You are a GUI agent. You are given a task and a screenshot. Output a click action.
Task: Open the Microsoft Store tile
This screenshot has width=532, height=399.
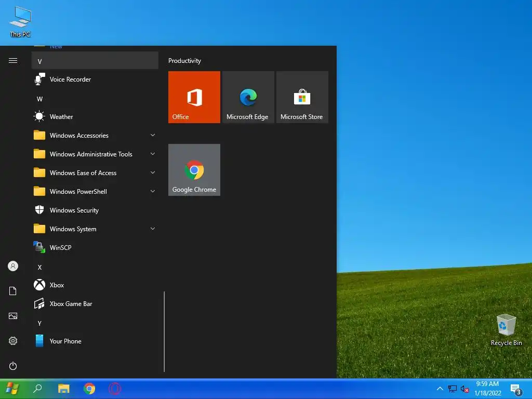point(302,97)
